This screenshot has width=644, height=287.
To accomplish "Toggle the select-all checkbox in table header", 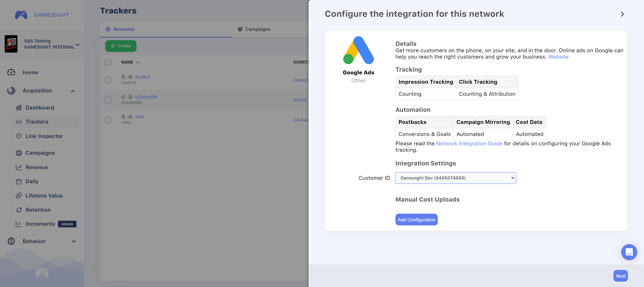I will [x=108, y=62].
